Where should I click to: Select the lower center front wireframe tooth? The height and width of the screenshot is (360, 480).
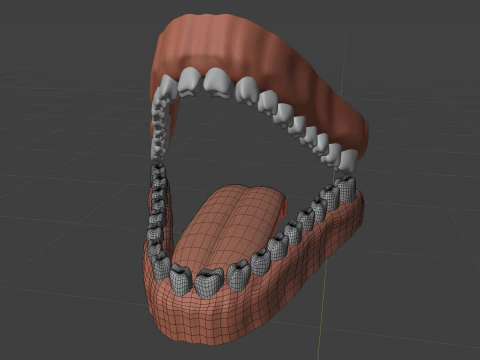click(x=209, y=282)
